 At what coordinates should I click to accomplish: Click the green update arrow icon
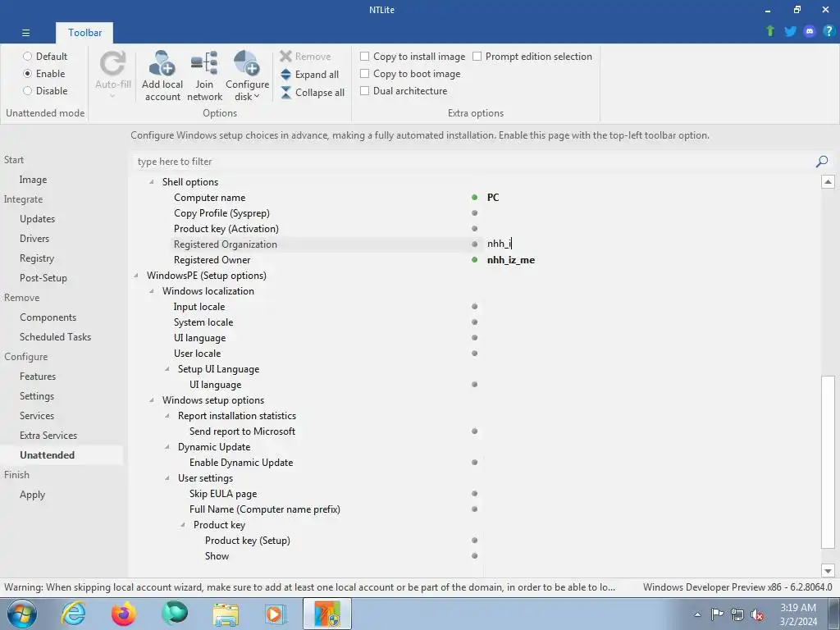point(770,31)
